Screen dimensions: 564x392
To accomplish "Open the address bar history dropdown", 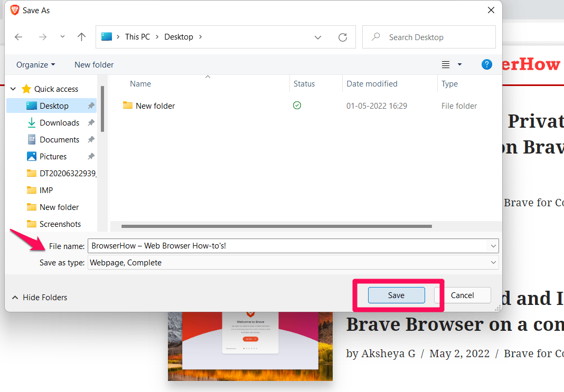I will pos(317,37).
